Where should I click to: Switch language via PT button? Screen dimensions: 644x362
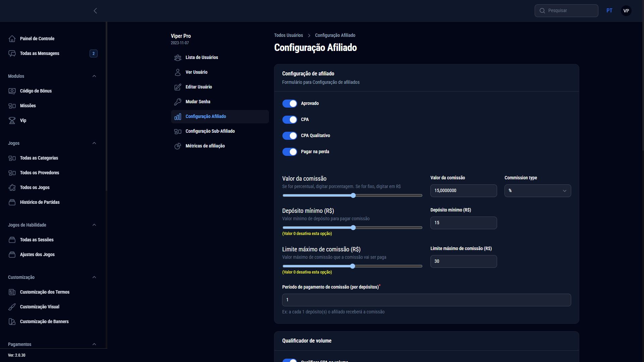[x=609, y=11]
